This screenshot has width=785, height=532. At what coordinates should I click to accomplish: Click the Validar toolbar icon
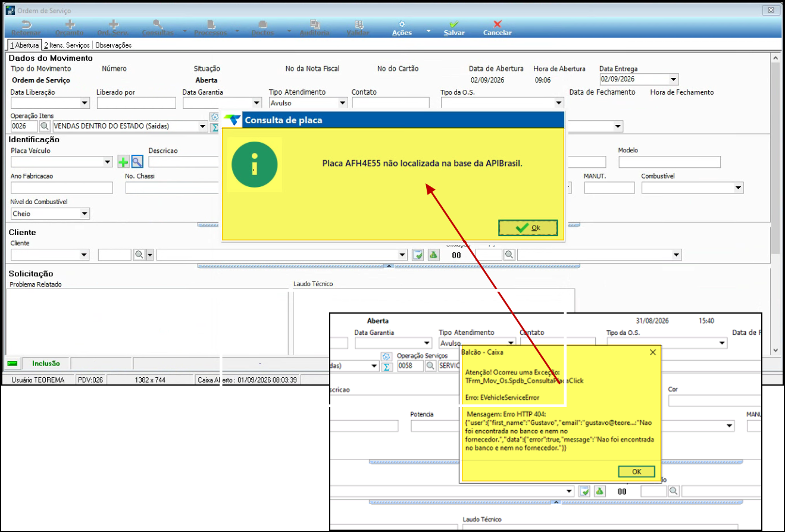[x=359, y=24]
